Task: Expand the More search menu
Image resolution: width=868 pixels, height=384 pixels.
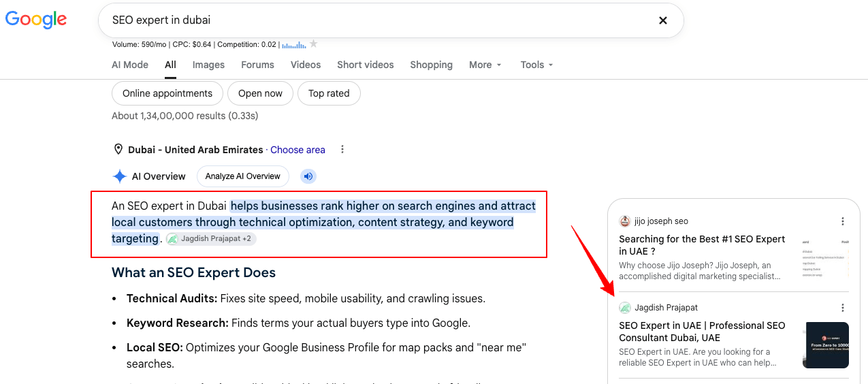Action: tap(485, 65)
